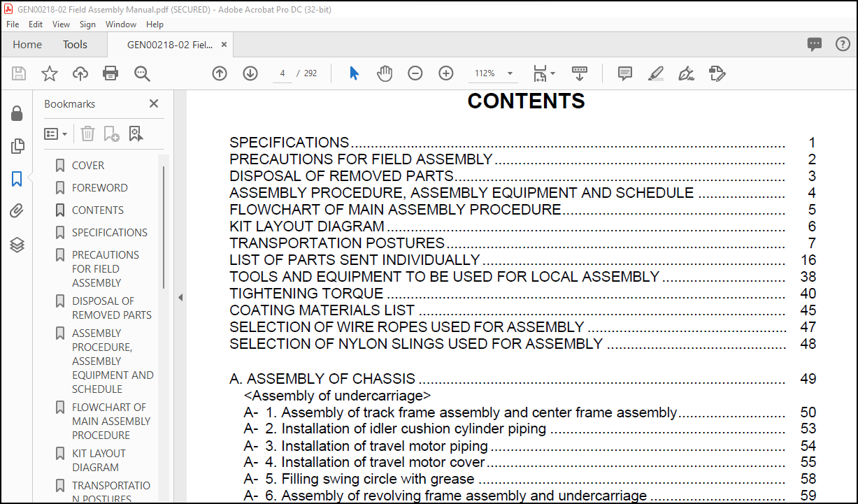This screenshot has width=858, height=504.
Task: Open the Sign document pen tool
Action: [686, 73]
